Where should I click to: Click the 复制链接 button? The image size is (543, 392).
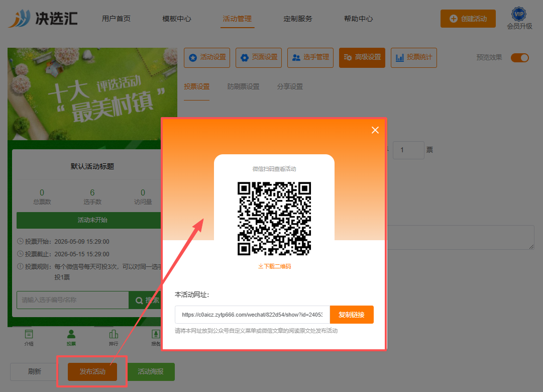pyautogui.click(x=352, y=315)
